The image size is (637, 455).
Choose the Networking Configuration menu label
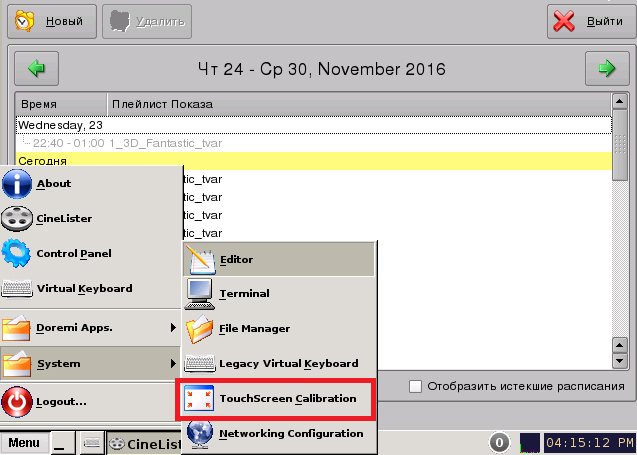point(291,433)
